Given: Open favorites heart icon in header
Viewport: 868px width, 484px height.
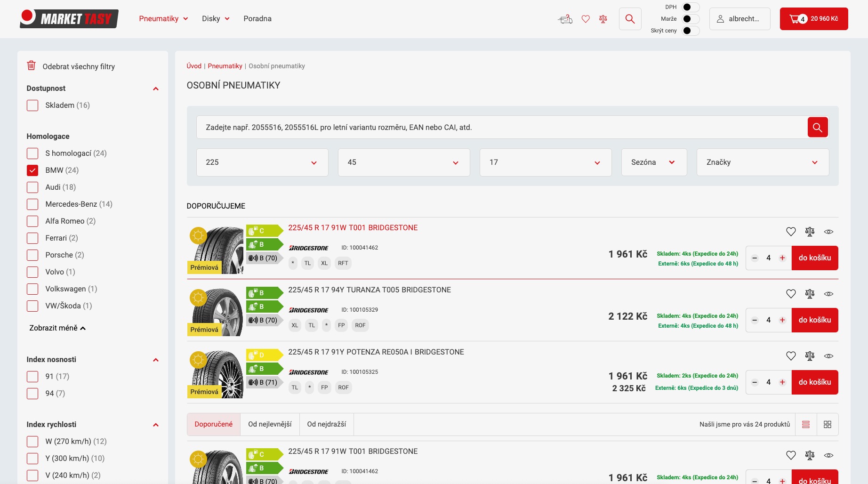Looking at the screenshot, I should point(586,19).
